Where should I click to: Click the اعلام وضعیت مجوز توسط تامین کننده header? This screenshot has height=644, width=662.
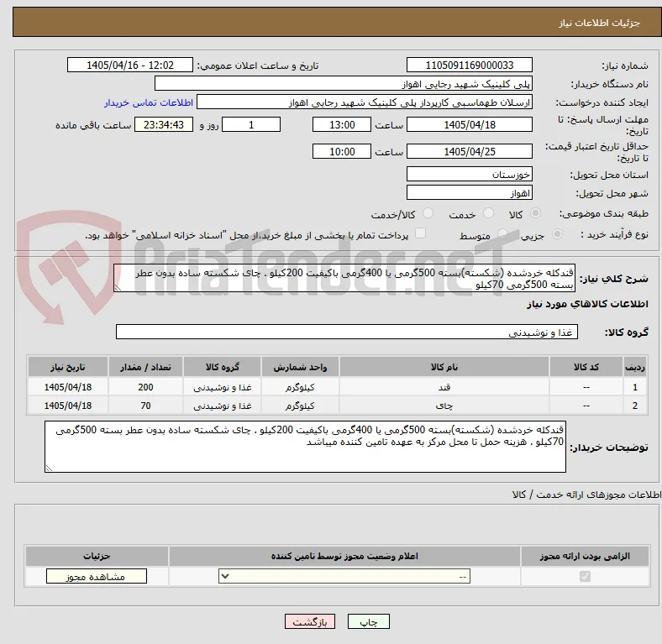344,556
